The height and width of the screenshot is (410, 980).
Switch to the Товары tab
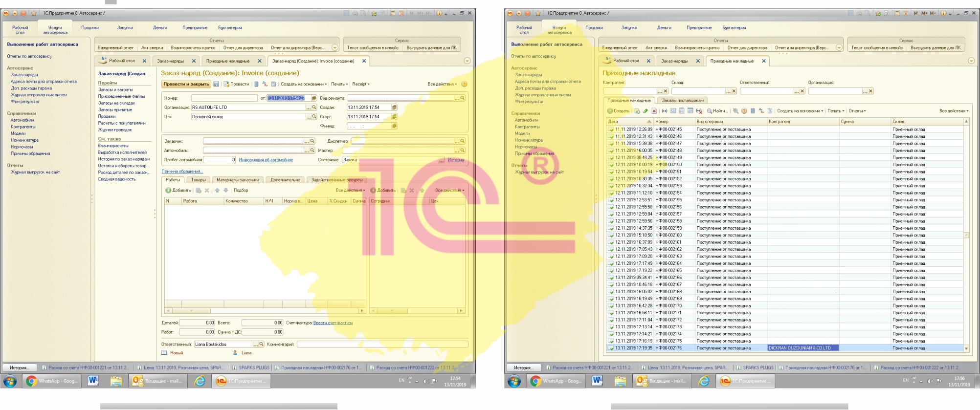[x=198, y=180]
